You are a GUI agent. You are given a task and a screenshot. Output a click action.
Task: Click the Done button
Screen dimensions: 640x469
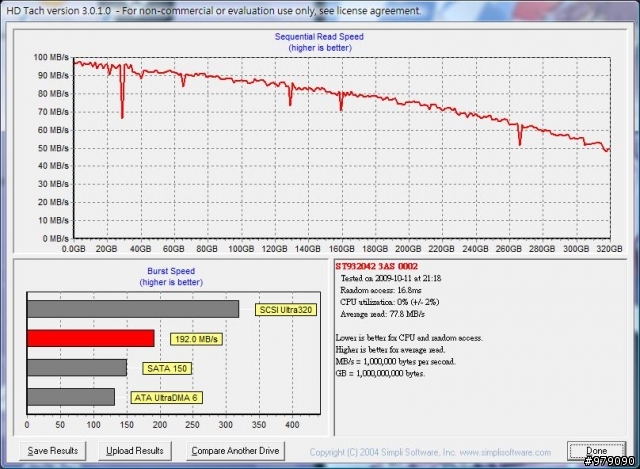[596, 451]
